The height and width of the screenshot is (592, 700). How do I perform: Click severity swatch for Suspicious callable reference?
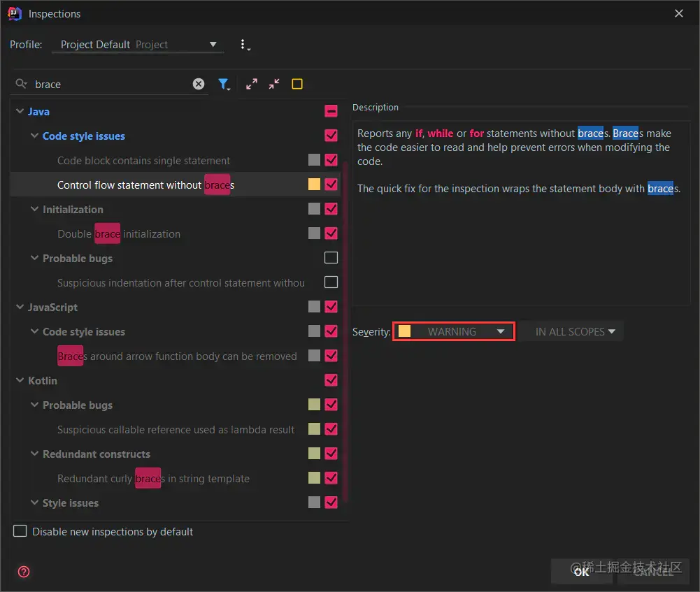pos(314,429)
